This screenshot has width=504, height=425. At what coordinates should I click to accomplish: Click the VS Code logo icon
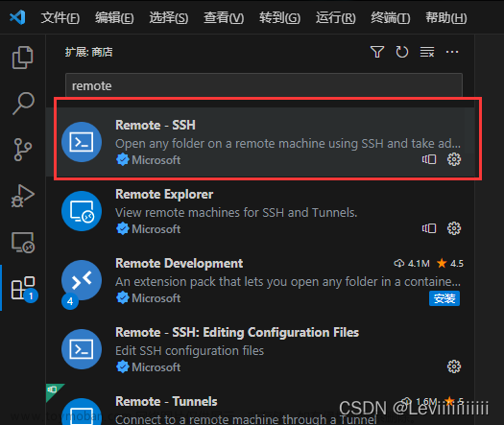click(x=17, y=17)
